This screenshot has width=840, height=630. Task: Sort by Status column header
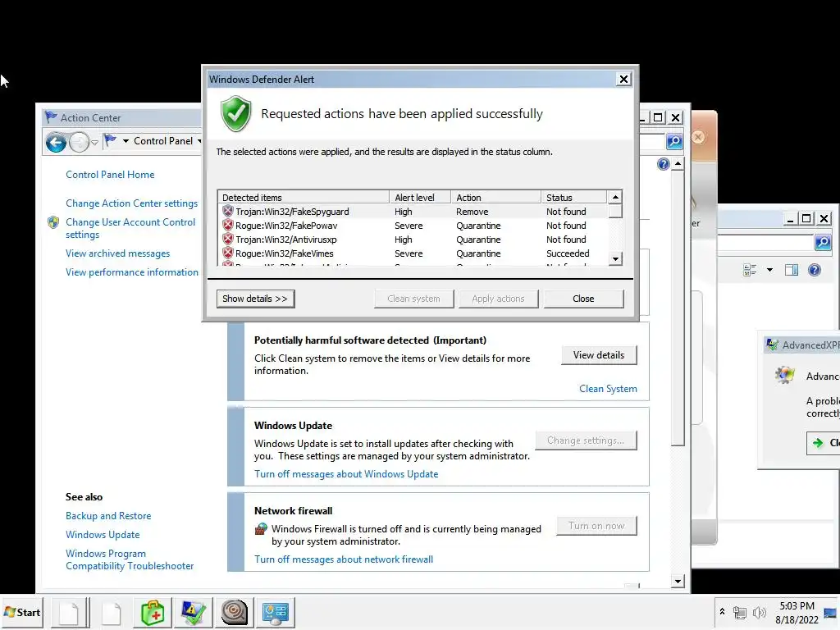click(573, 197)
